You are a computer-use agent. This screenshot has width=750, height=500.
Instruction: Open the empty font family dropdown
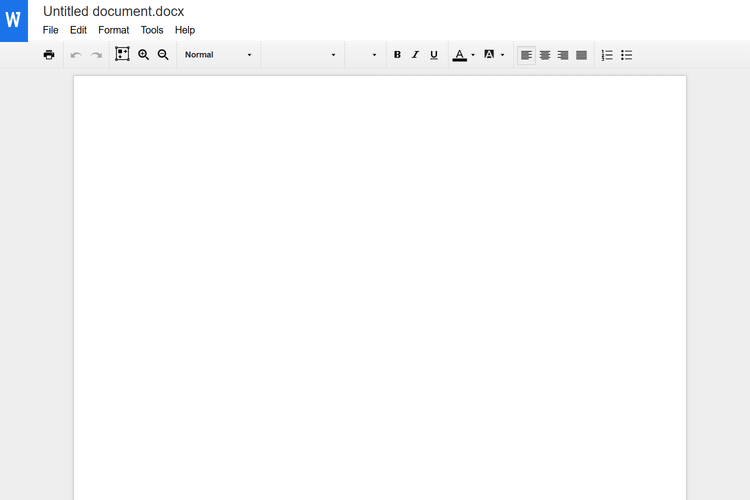302,55
